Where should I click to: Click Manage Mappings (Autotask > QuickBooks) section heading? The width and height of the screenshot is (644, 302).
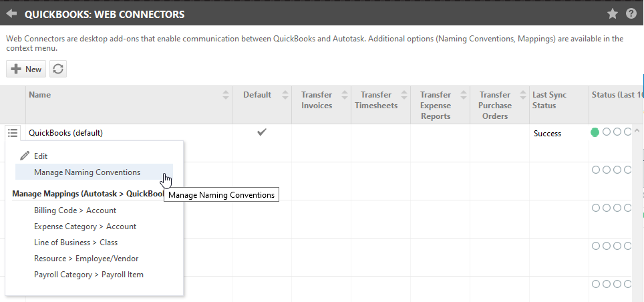88,194
